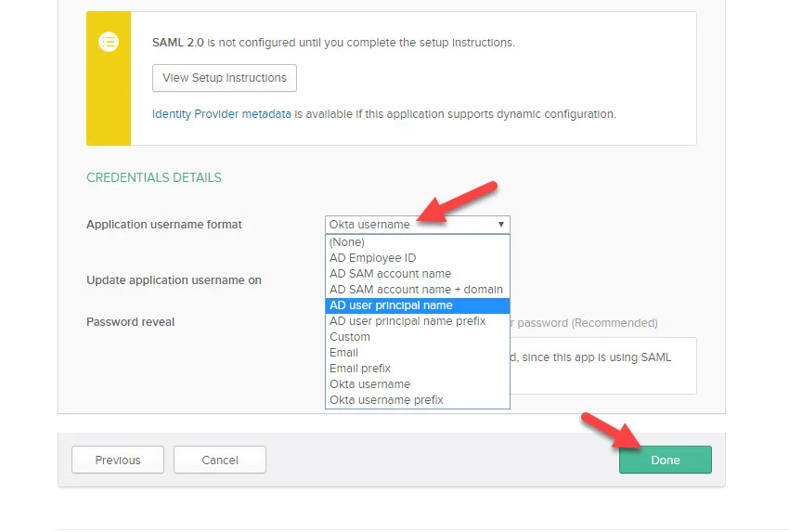Click the View Setup Instructions button

coord(225,78)
